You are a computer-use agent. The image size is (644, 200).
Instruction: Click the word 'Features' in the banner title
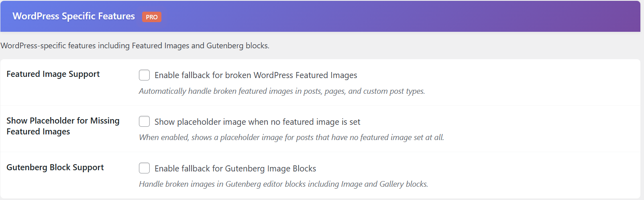pyautogui.click(x=116, y=16)
